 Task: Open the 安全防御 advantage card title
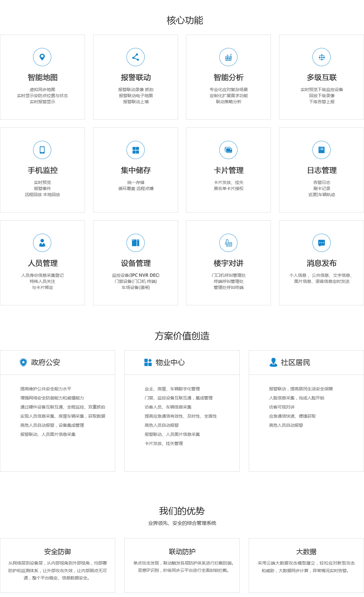[58, 551]
